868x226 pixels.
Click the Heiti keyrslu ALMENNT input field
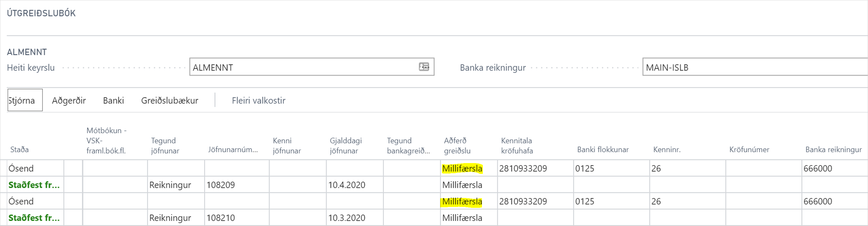tap(303, 67)
